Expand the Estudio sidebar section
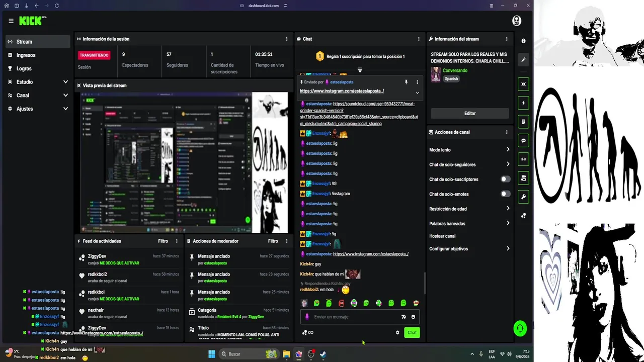This screenshot has width=644, height=362. click(x=65, y=82)
